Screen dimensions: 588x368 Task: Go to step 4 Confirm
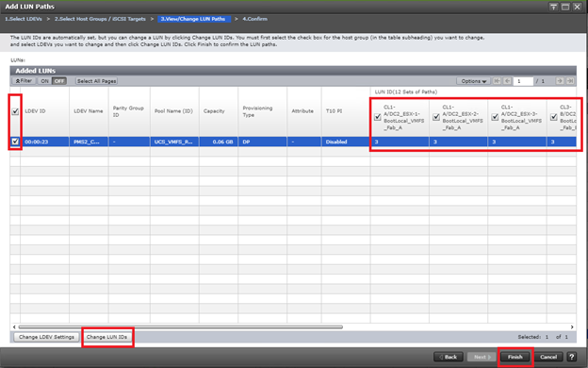pyautogui.click(x=255, y=19)
